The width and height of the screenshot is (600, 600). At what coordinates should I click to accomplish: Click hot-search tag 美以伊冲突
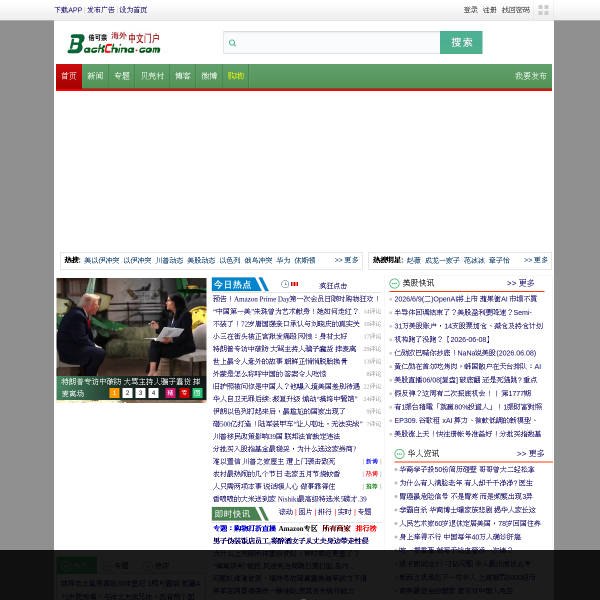(x=102, y=261)
